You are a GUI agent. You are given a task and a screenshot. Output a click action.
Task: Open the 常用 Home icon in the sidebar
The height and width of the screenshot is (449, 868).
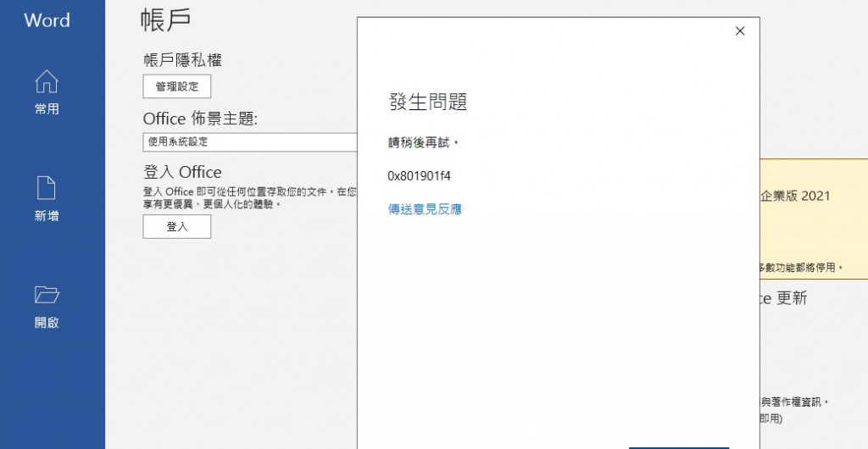(47, 81)
